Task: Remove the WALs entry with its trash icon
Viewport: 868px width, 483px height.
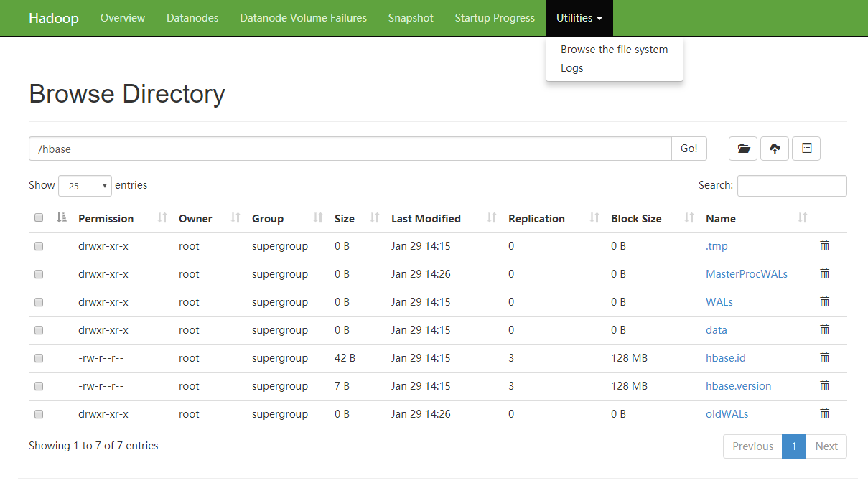Action: 825,301
